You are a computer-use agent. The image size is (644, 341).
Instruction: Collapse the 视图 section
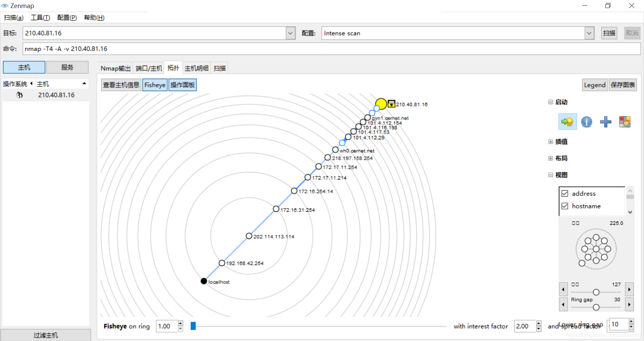(x=550, y=175)
